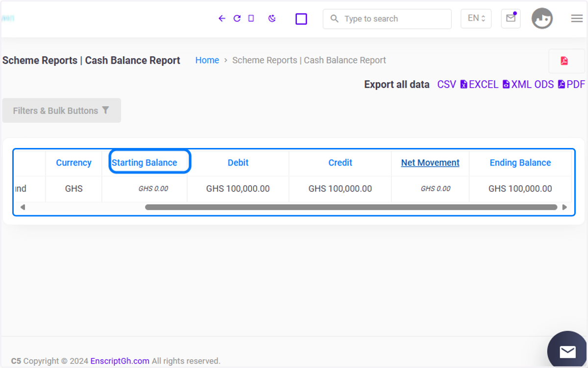
Task: Export all data as CSV
Action: (x=447, y=84)
